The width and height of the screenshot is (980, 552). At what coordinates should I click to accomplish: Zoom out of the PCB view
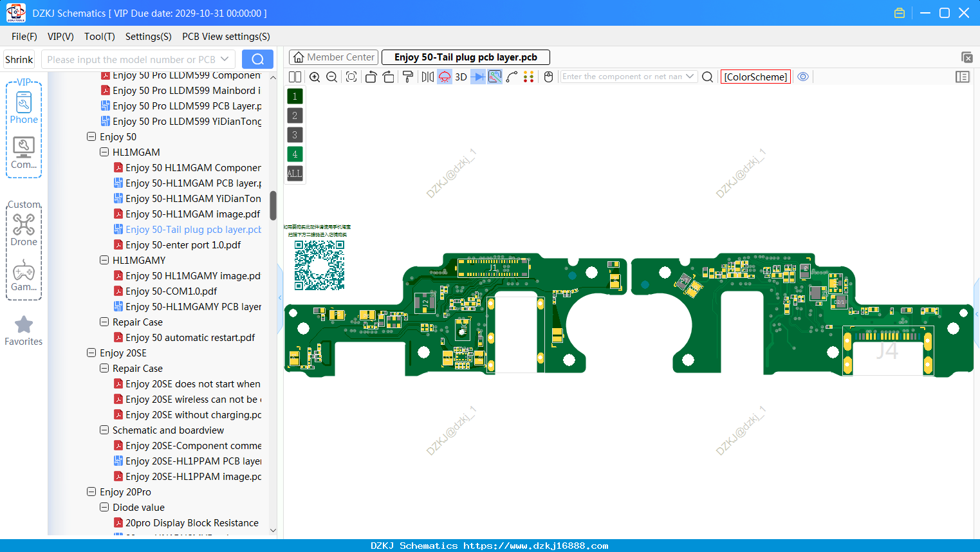[x=331, y=77]
